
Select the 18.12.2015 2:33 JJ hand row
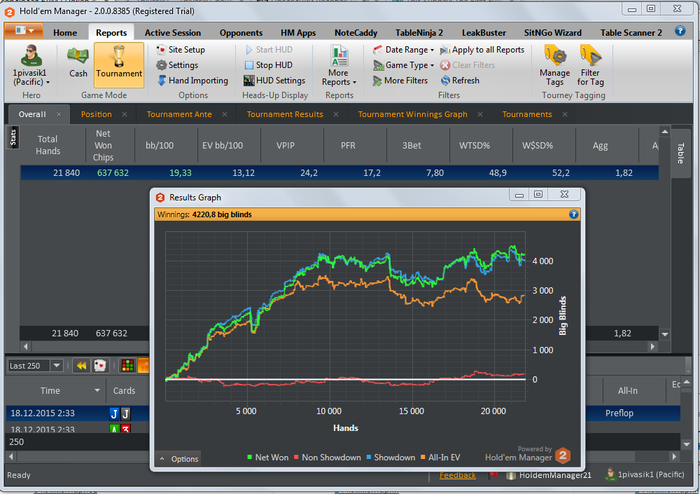click(x=78, y=413)
